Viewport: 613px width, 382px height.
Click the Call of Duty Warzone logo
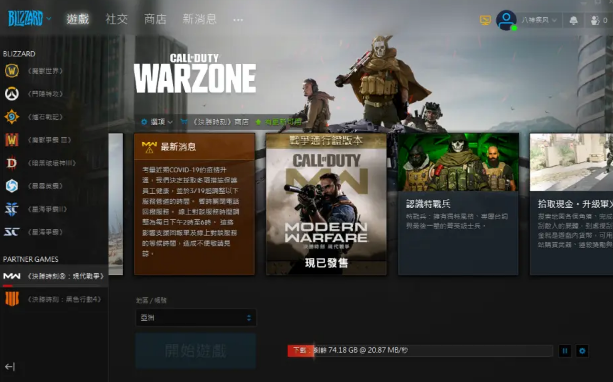[x=195, y=73]
